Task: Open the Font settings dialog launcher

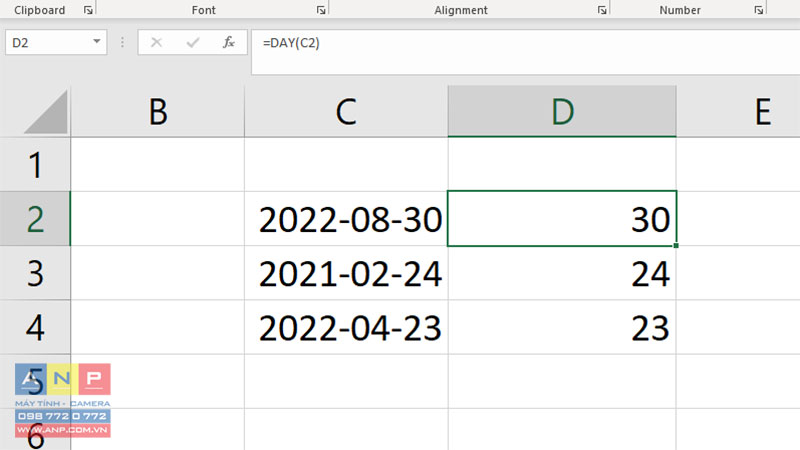Action: pyautogui.click(x=321, y=10)
